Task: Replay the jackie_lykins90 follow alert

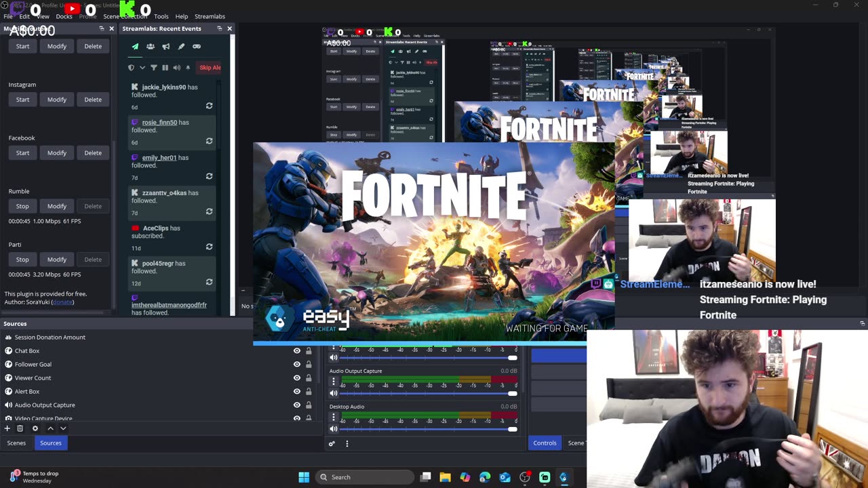Action: pos(209,106)
